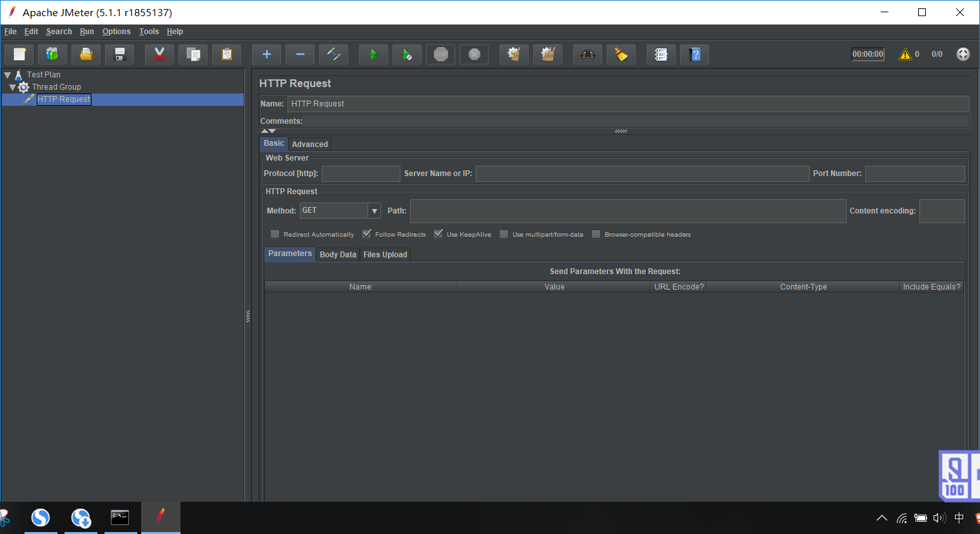The height and width of the screenshot is (534, 980).
Task: Open the Run menu
Action: [x=87, y=32]
